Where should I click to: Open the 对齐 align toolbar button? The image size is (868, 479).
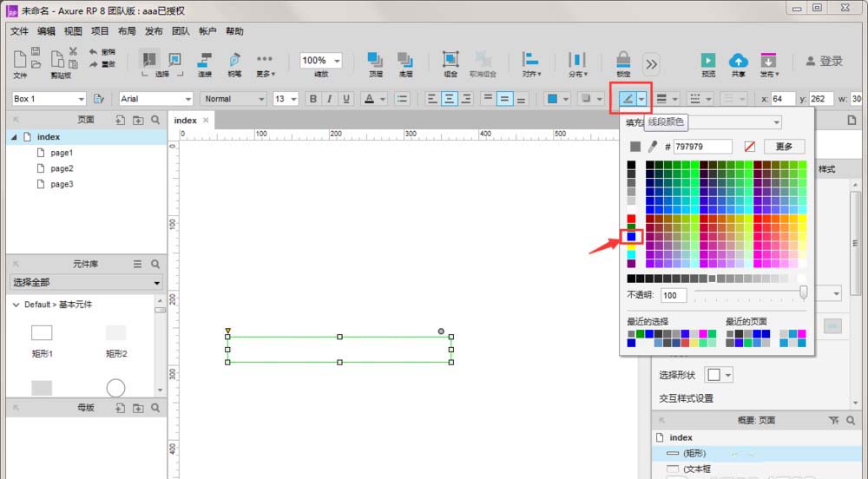tap(531, 64)
